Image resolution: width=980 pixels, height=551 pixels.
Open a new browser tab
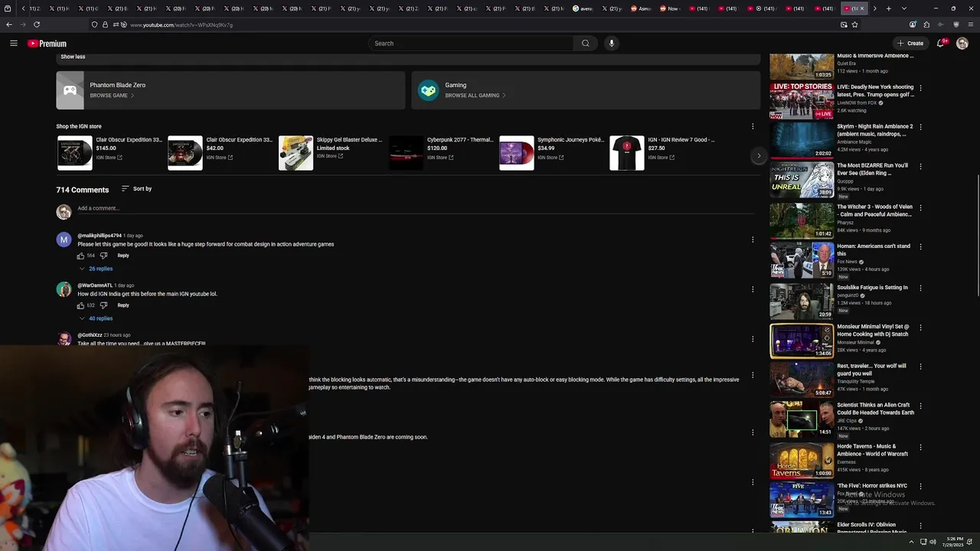888,8
